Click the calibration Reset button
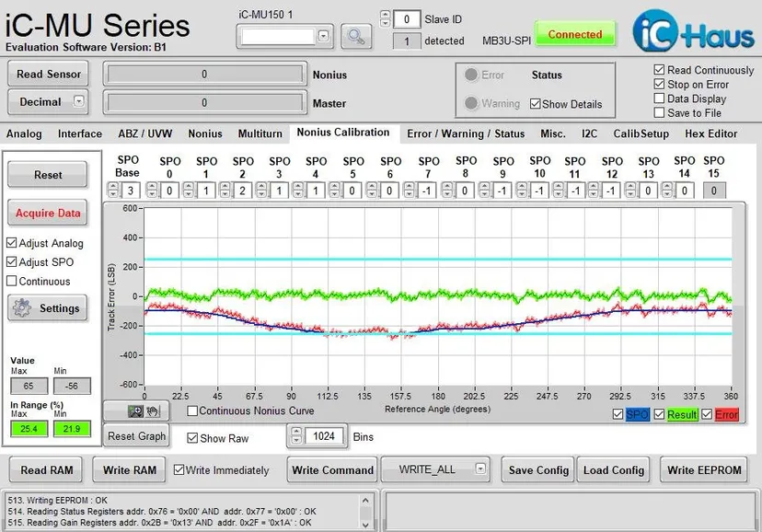This screenshot has height=532, width=762. click(x=48, y=175)
